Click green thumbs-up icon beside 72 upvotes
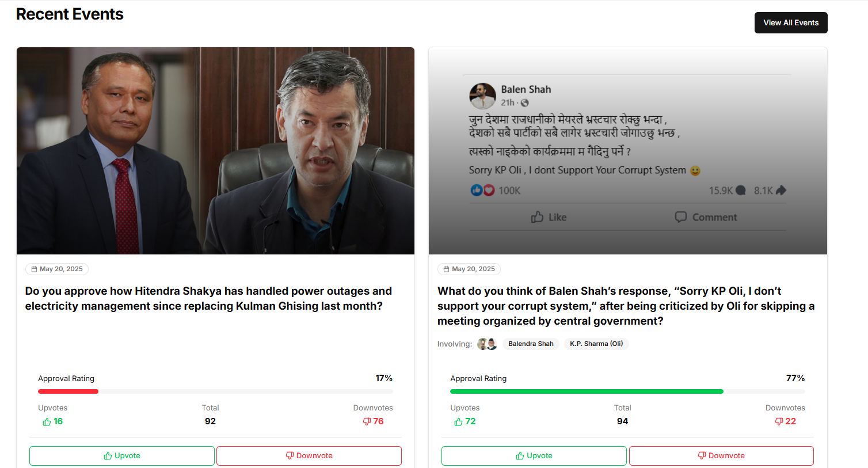Screen dimensions: 868x468 458,422
